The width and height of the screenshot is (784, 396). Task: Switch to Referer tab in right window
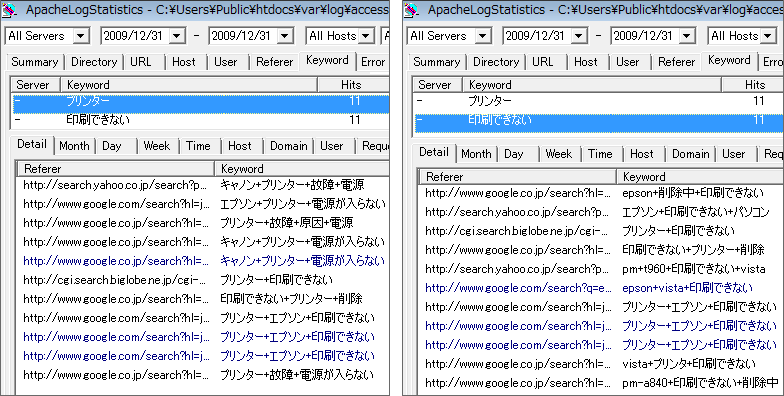[x=676, y=62]
